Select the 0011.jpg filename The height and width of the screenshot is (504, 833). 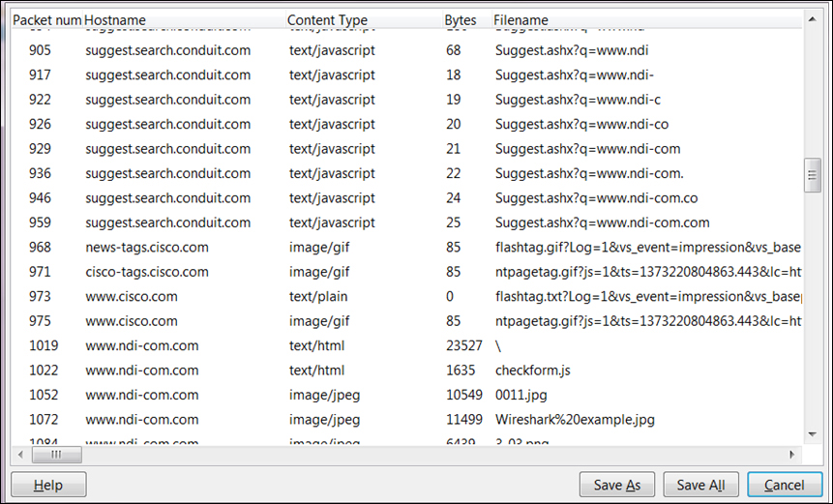pos(521,395)
